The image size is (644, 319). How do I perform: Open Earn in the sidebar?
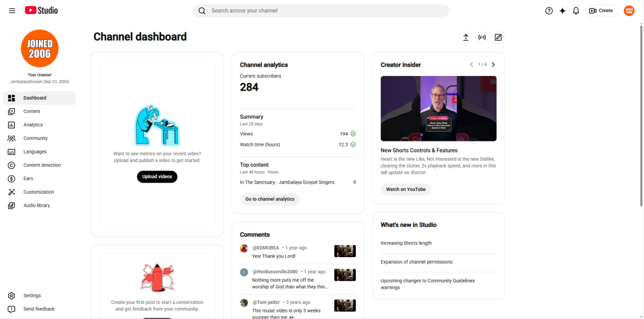click(x=40, y=179)
